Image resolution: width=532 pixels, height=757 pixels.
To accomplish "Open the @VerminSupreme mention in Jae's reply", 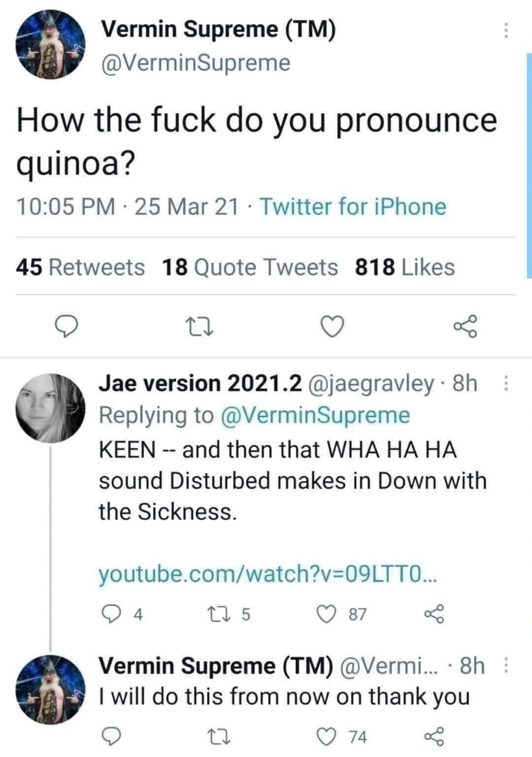I will click(x=316, y=415).
